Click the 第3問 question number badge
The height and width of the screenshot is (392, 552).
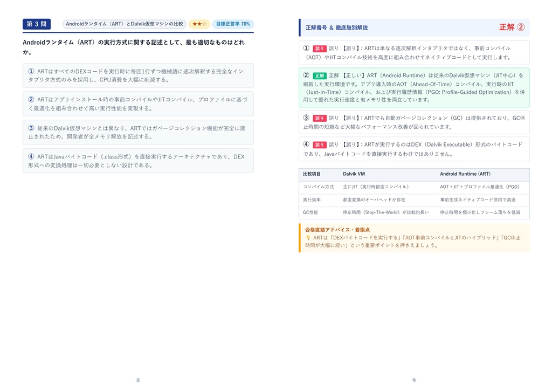pyautogui.click(x=37, y=24)
